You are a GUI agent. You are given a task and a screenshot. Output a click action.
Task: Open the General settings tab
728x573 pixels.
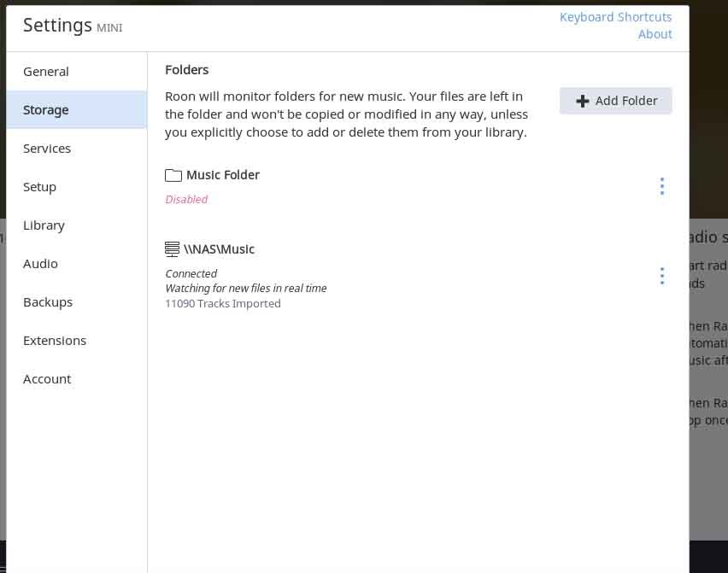click(x=77, y=72)
